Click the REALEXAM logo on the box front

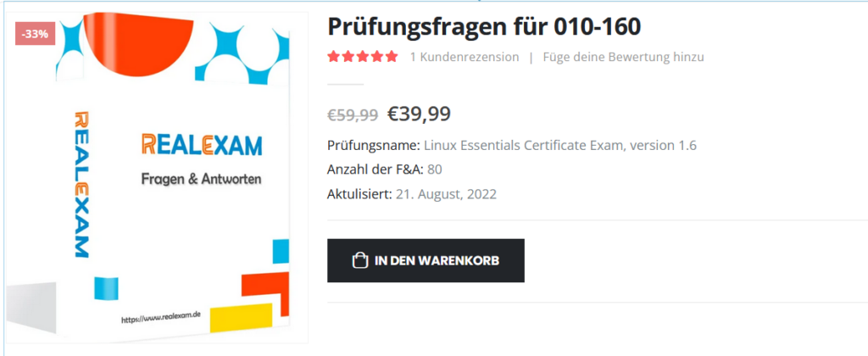(x=202, y=145)
